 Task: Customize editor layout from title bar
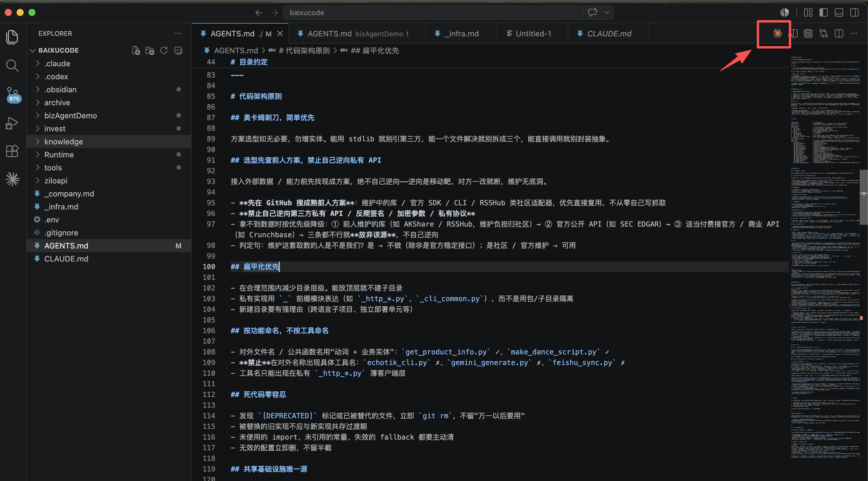coord(808,12)
